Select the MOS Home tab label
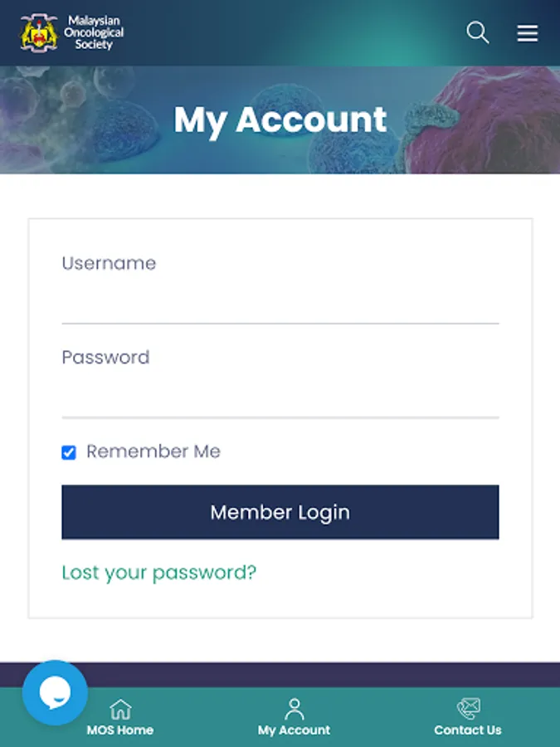This screenshot has height=747, width=560. (x=120, y=730)
